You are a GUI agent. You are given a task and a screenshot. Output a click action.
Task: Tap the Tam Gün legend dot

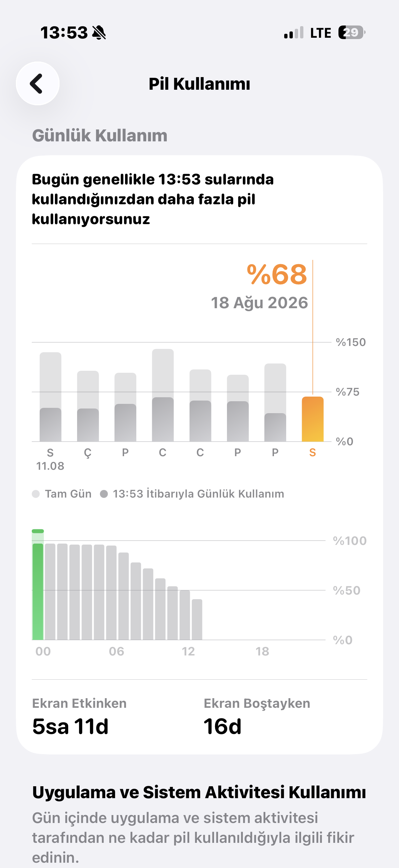[x=36, y=494]
